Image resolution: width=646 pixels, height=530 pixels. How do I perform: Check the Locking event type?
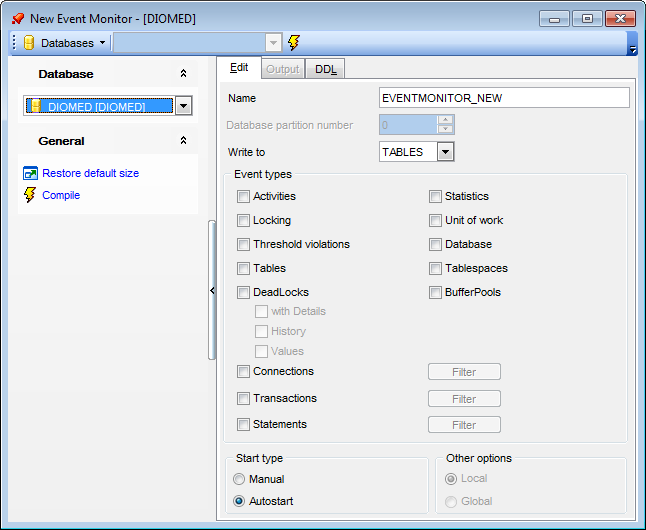pyautogui.click(x=243, y=220)
